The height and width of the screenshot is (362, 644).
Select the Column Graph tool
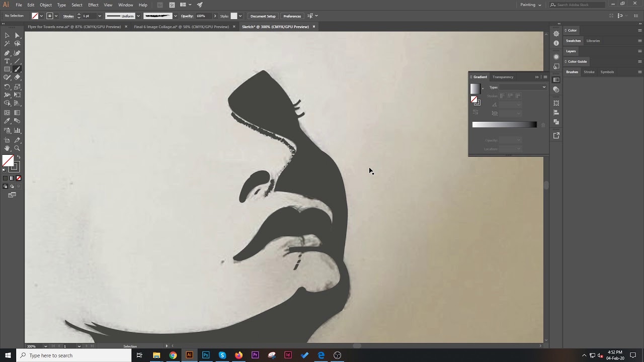pos(17,131)
